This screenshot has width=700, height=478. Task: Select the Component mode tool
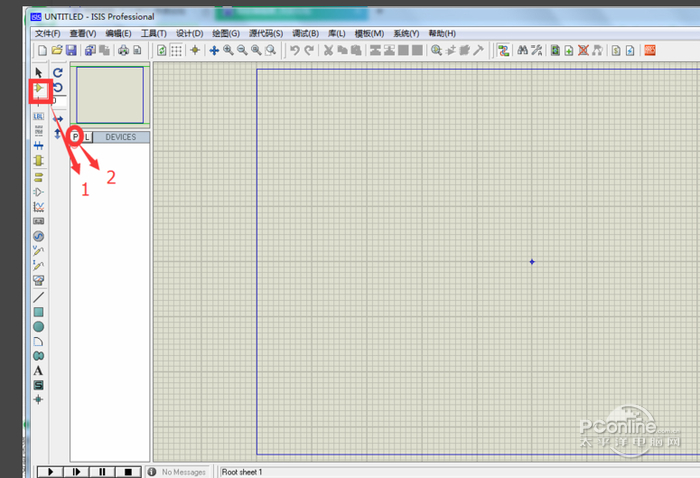pos(38,90)
